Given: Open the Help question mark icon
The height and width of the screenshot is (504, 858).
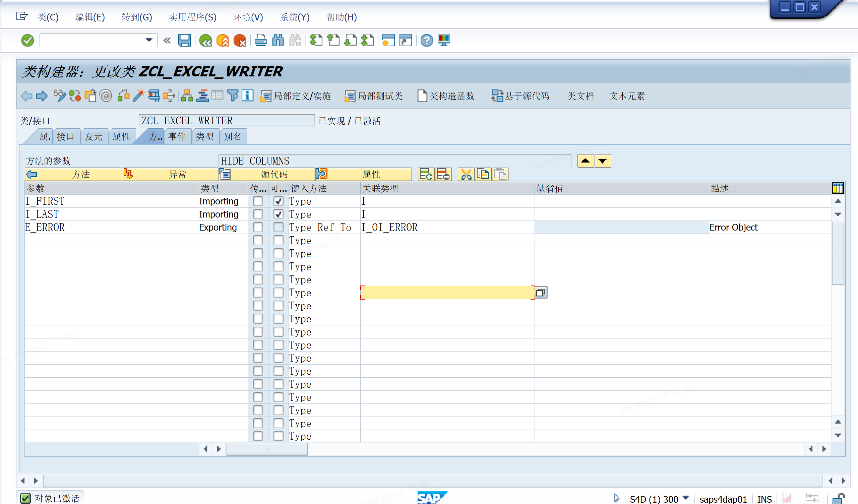Looking at the screenshot, I should point(427,41).
